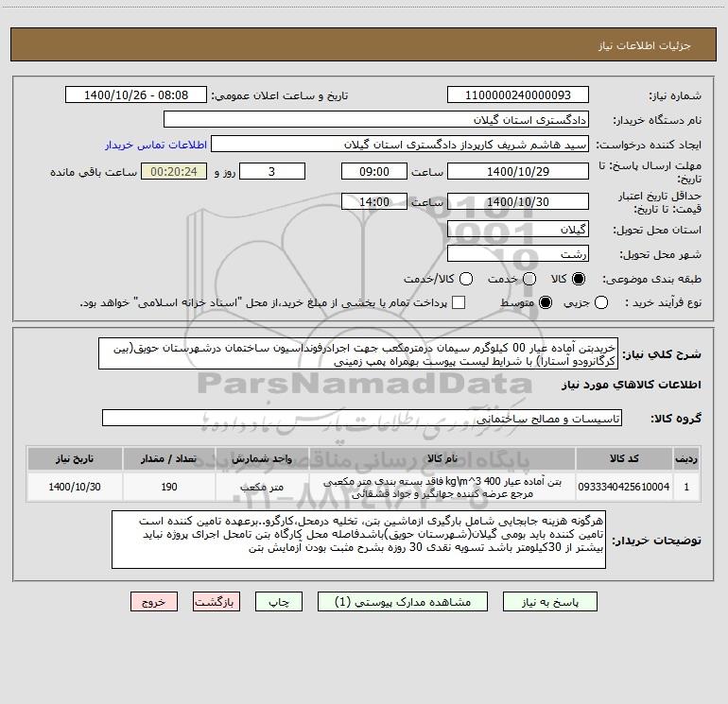Select the خدمت radio button
This screenshot has width=728, height=704.
tap(529, 279)
